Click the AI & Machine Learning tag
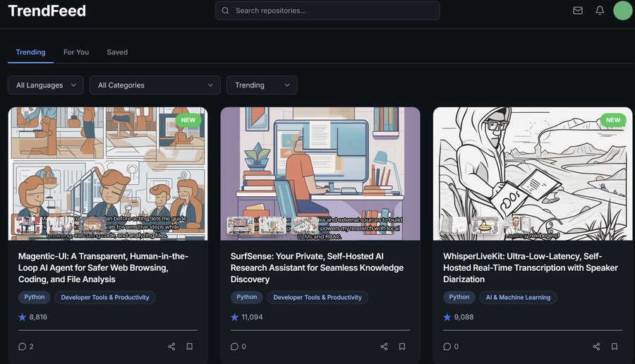635x364 pixels. 519,298
